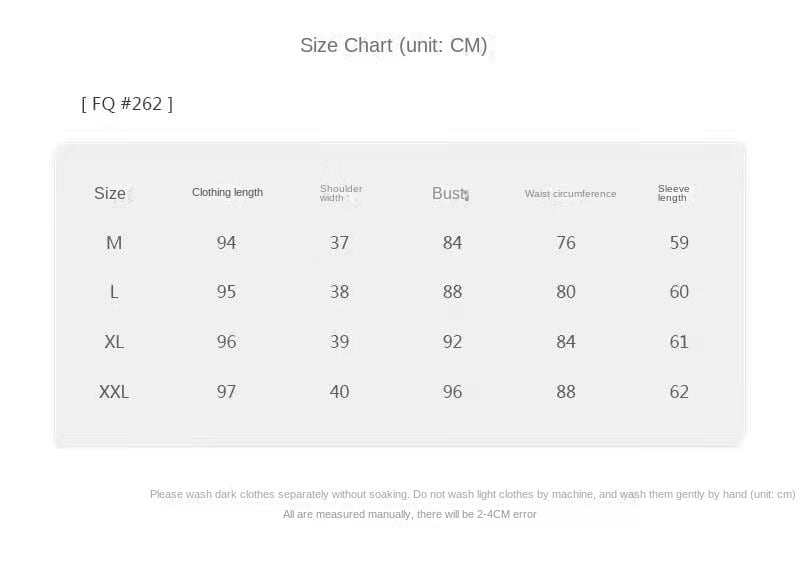
Task: Select the L size row label
Action: click(x=114, y=292)
